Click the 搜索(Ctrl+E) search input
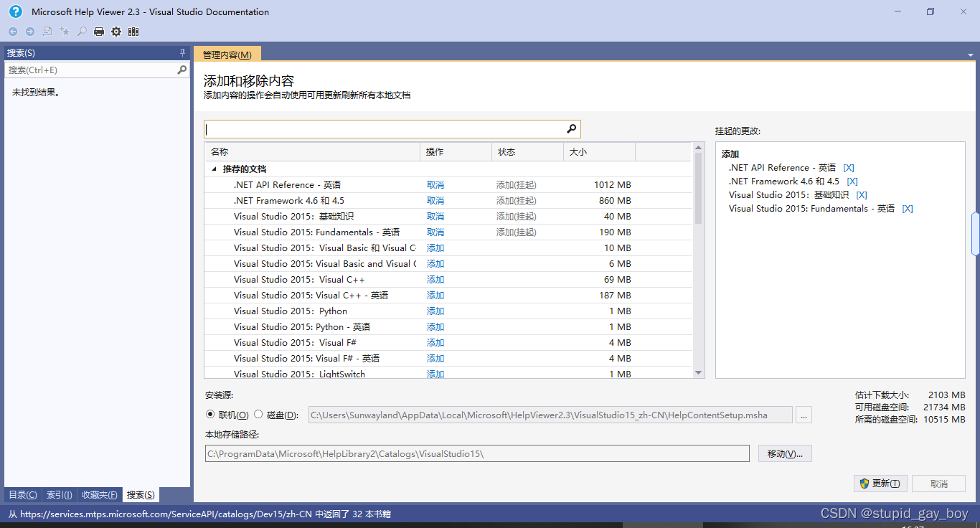980x528 pixels. coord(90,70)
